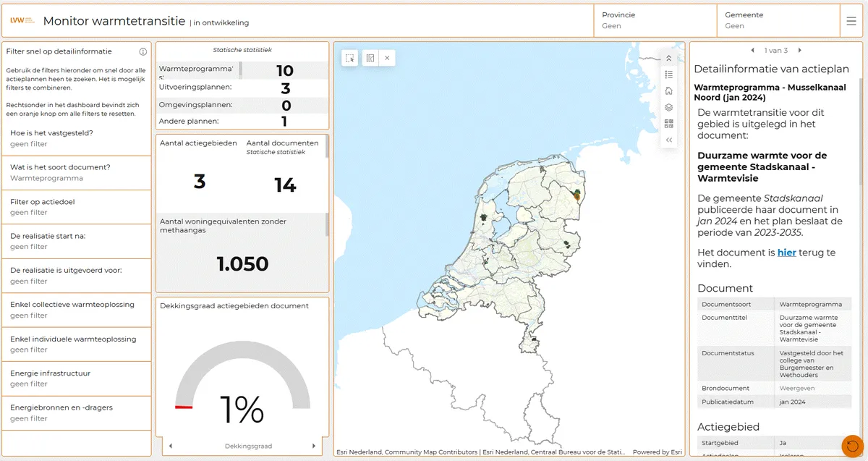Open the basemap gallery icon
The width and height of the screenshot is (868, 461).
tap(668, 123)
